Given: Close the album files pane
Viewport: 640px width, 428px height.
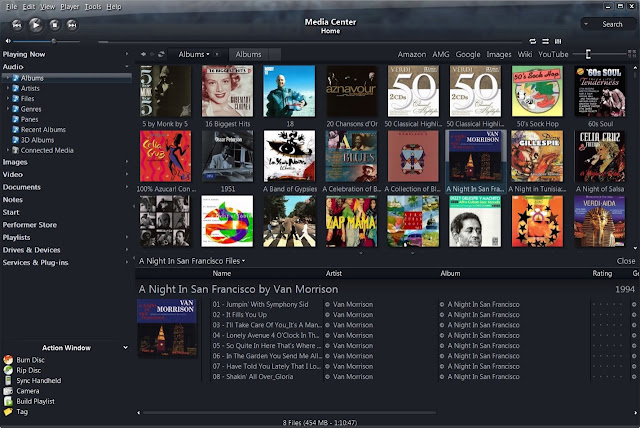Looking at the screenshot, I should tap(626, 261).
